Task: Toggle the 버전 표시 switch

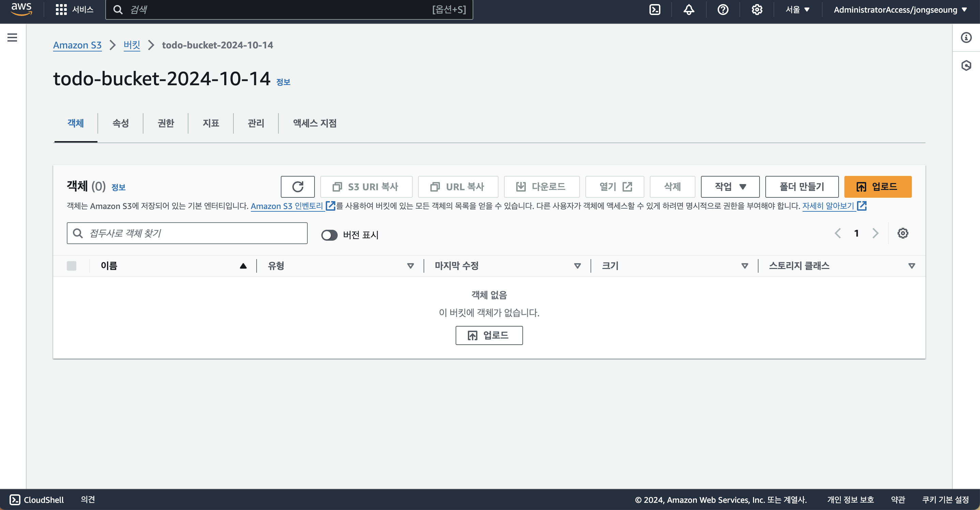Action: click(329, 235)
